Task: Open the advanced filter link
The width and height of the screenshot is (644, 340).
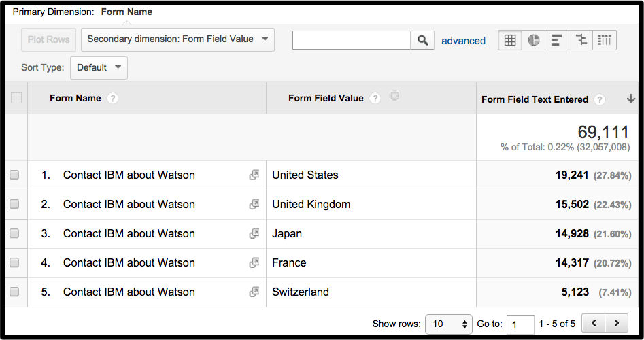Action: (x=463, y=41)
